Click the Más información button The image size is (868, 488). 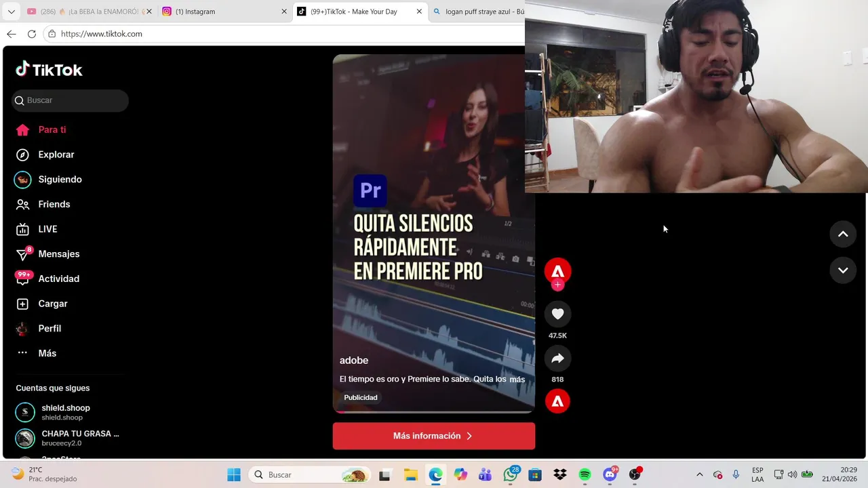[433, 436]
